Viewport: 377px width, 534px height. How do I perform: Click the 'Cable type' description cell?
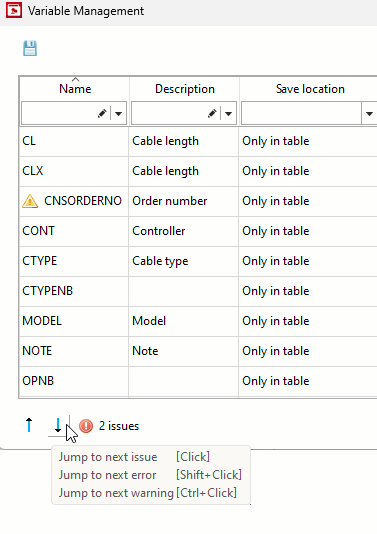(184, 261)
